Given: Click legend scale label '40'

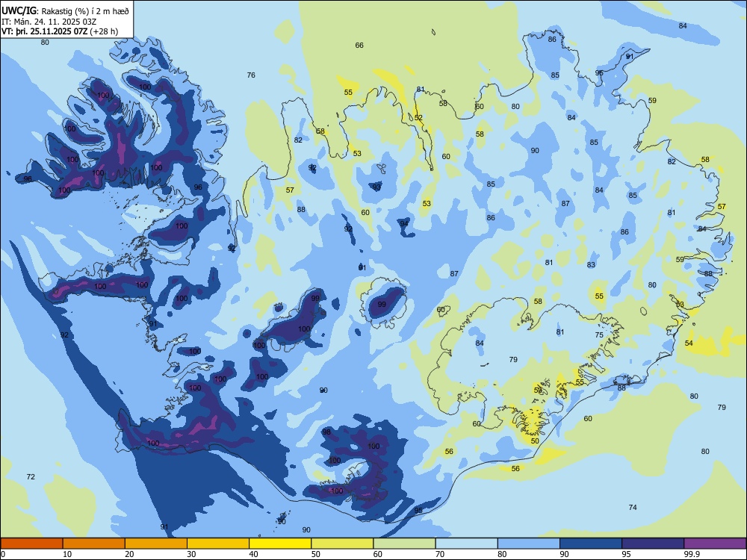Looking at the screenshot, I should (x=253, y=554).
